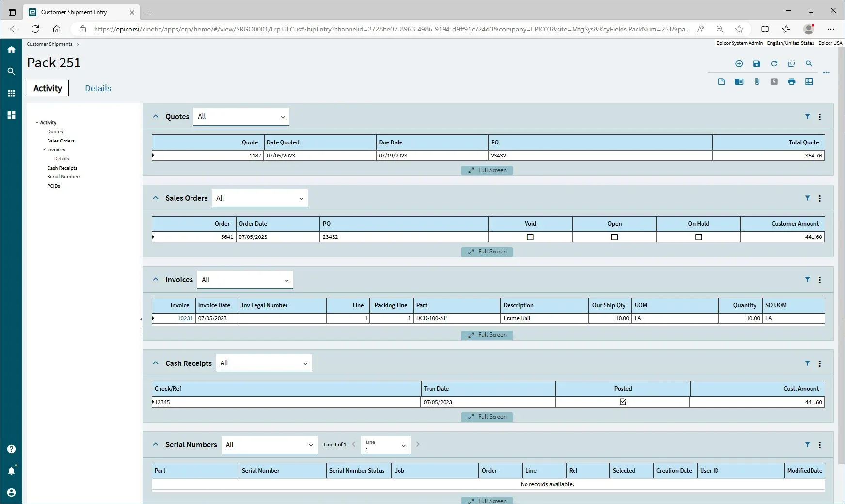Open the notifications bell in the sidebar
The height and width of the screenshot is (504, 845).
point(11,471)
